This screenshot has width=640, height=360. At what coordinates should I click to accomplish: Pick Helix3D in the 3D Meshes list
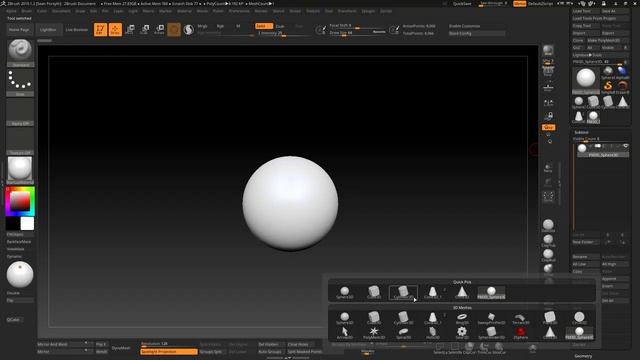pos(432,333)
